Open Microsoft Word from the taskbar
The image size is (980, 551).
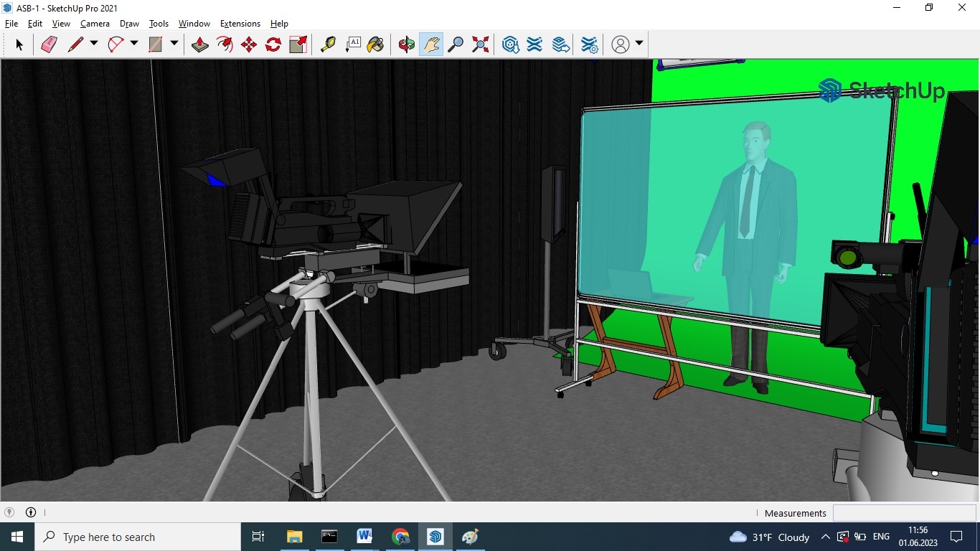click(x=364, y=537)
